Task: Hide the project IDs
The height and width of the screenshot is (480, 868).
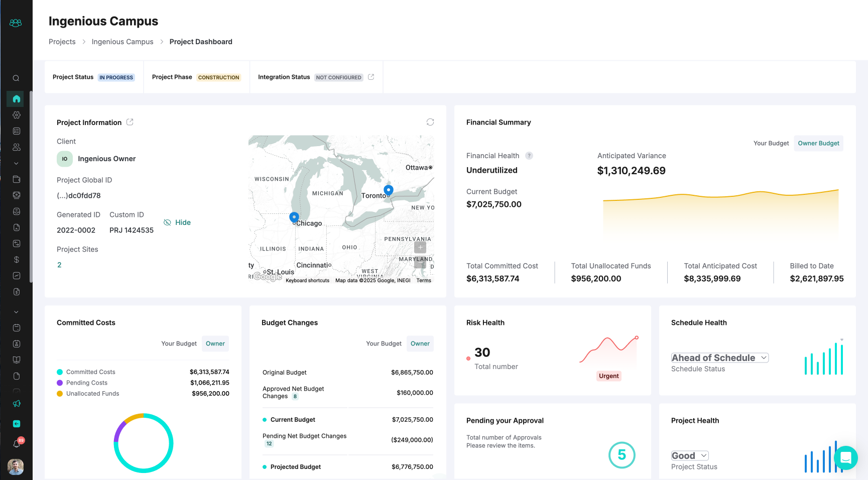Action: 177,222
